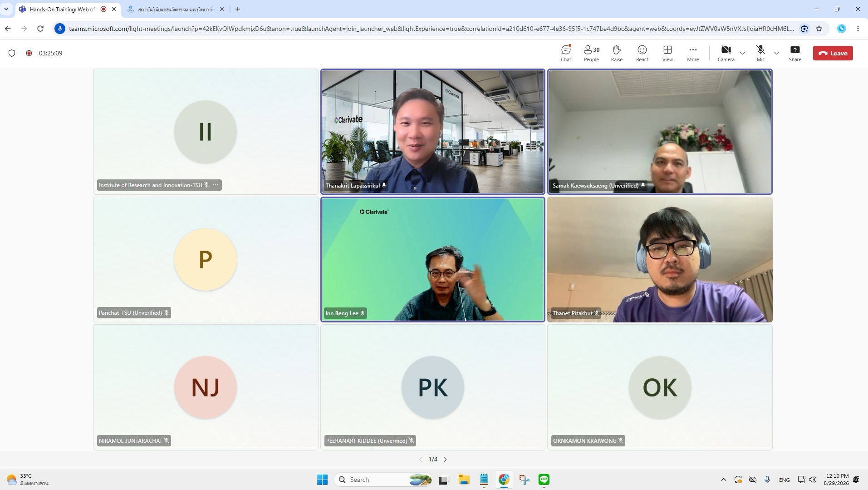Open Task View from taskbar
The image size is (868, 490).
444,480
